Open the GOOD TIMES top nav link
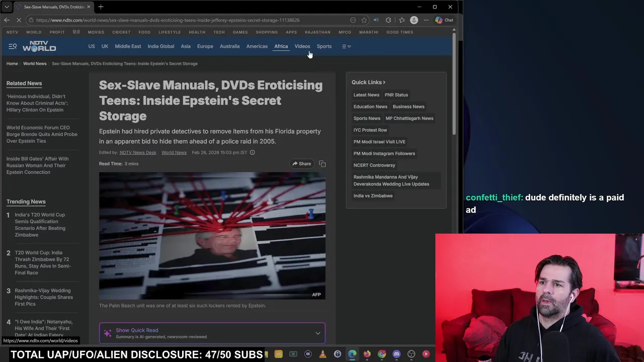 (399, 32)
